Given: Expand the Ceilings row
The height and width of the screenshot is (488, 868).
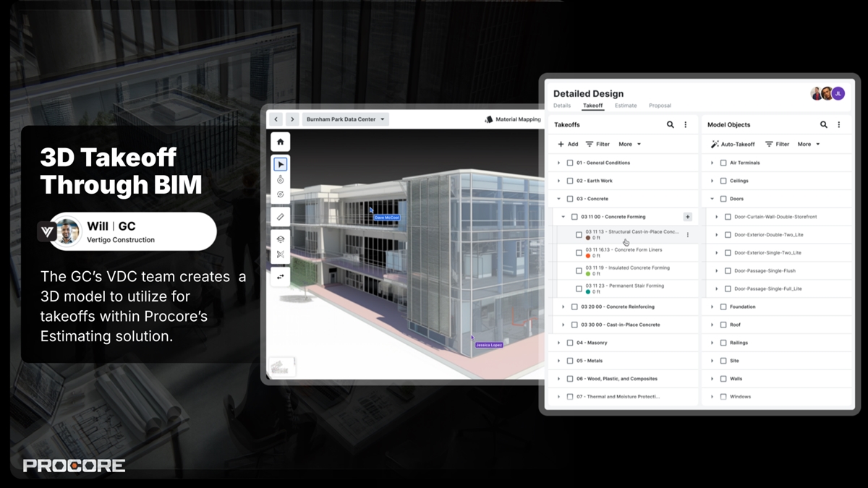Looking at the screenshot, I should [x=712, y=181].
